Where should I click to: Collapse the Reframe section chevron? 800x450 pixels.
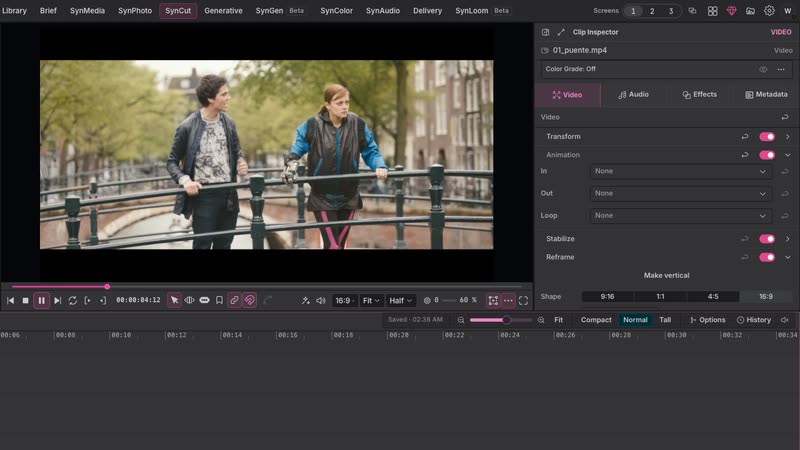point(787,257)
